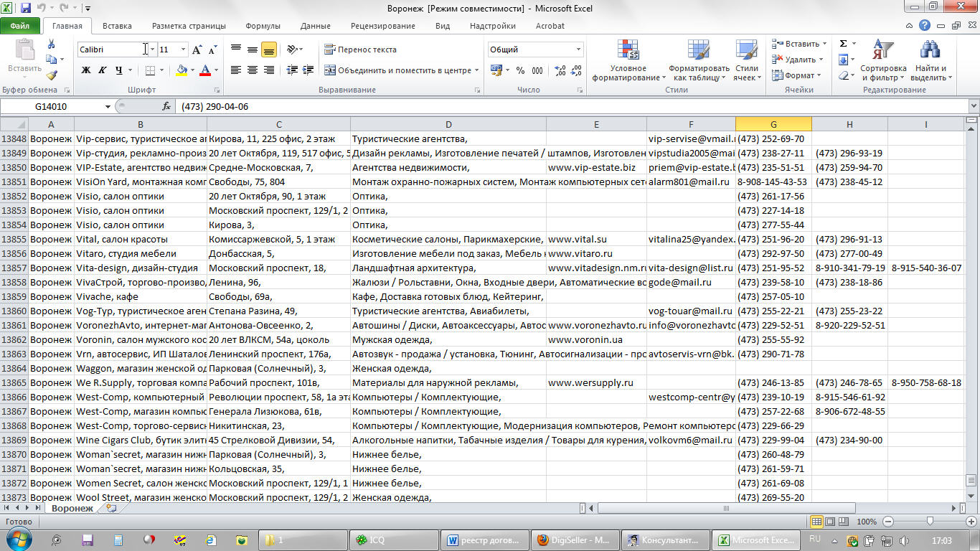The width and height of the screenshot is (980, 551).
Task: Click the AutoSum sigma icon
Action: click(843, 44)
